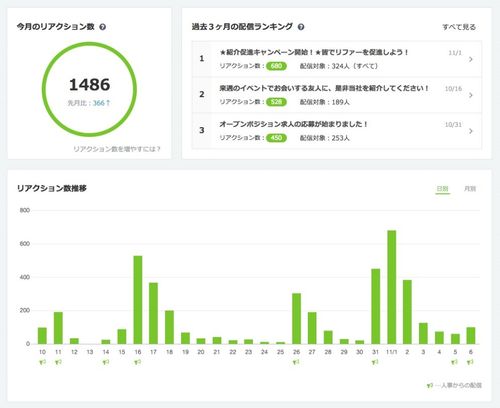The width and height of the screenshot is (500, 408).
Task: Click the 600 y-axis label
Action: click(25, 244)
